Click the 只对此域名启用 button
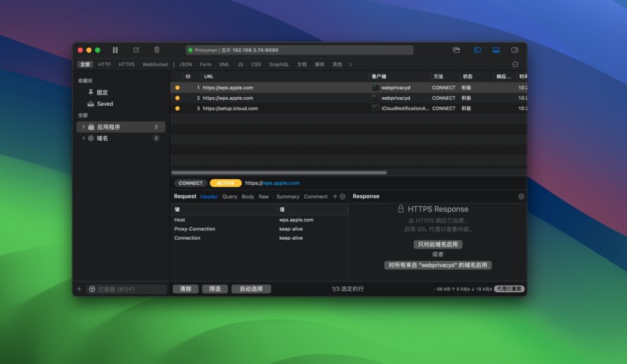Viewport: 627px width, 364px height. 437,244
